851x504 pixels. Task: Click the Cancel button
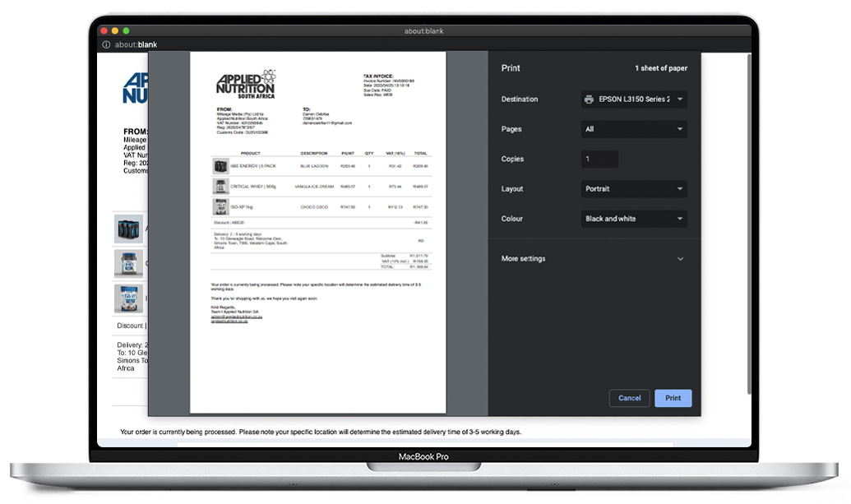click(629, 398)
